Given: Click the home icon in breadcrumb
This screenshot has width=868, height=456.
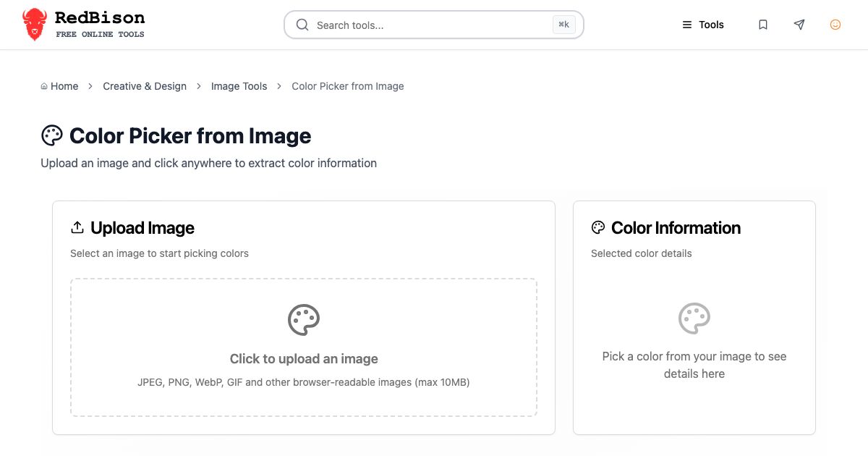Looking at the screenshot, I should (44, 86).
